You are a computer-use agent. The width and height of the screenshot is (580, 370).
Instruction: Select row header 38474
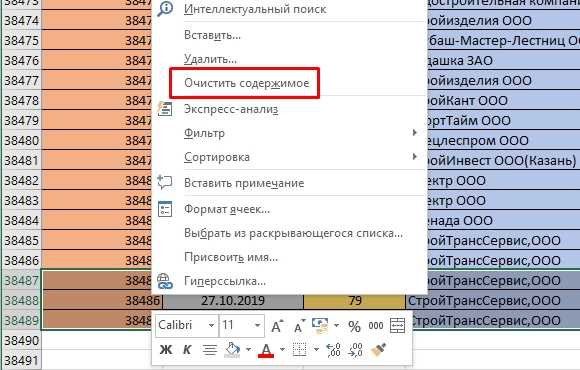(x=21, y=20)
